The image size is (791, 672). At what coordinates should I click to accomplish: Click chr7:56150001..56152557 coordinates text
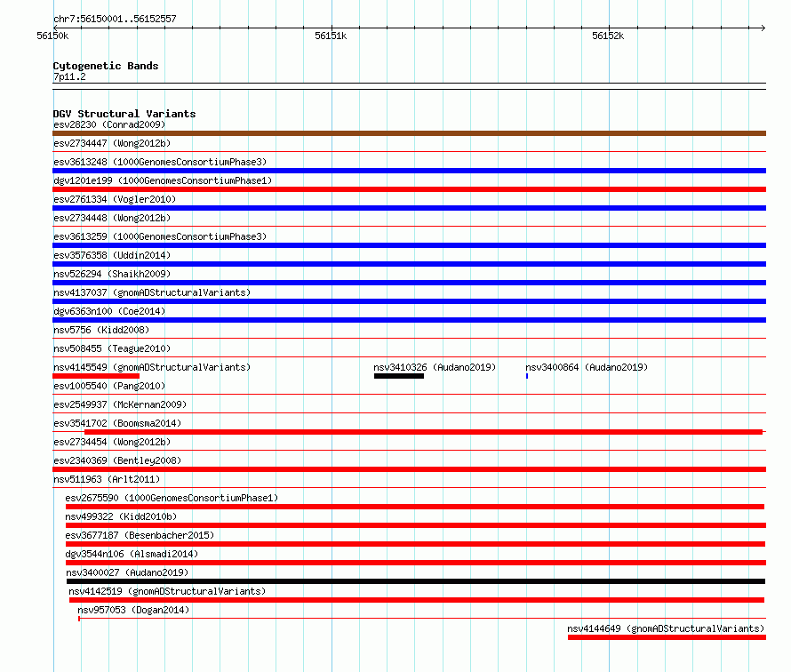pos(115,19)
